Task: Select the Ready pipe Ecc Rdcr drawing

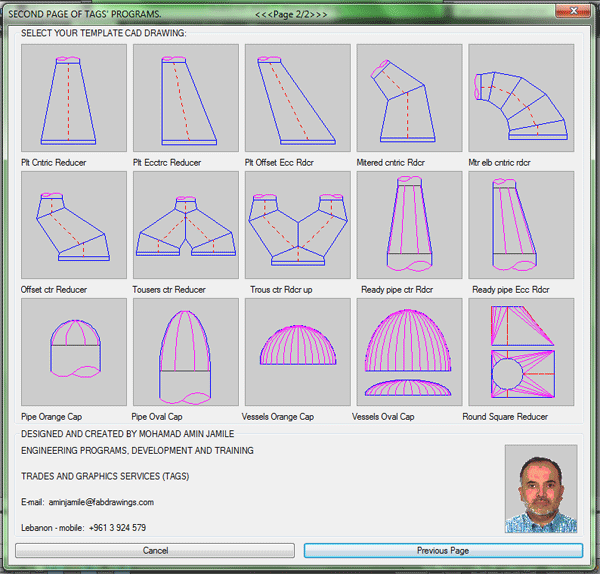Action: [x=521, y=225]
